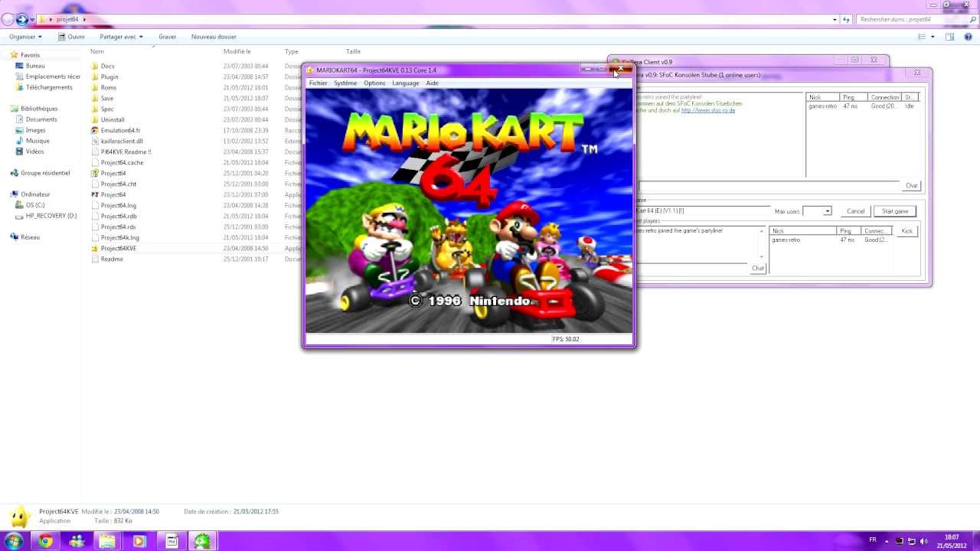Screen dimensions: 980x551
Task: Select the Project64KVE star application icon
Action: [x=95, y=248]
